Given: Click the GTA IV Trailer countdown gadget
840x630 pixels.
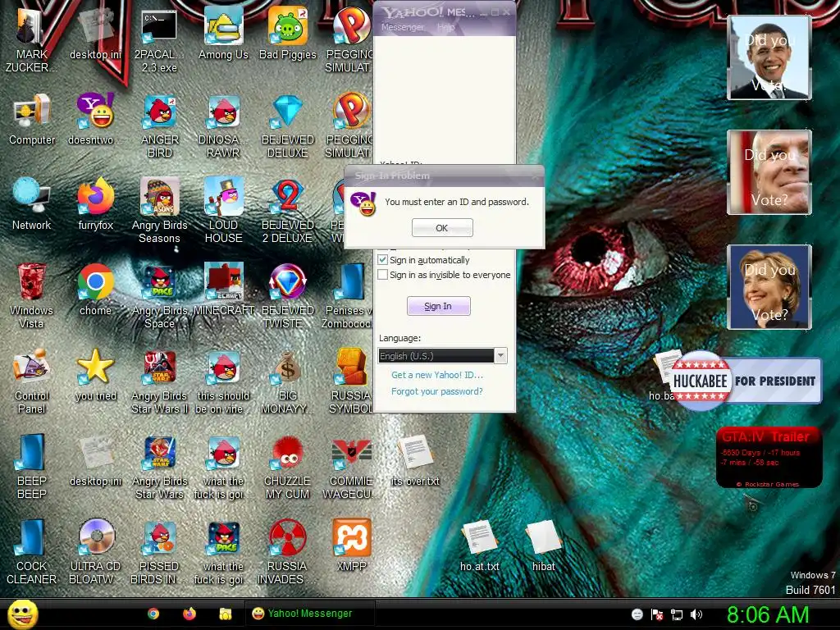Looking at the screenshot, I should pyautogui.click(x=769, y=457).
